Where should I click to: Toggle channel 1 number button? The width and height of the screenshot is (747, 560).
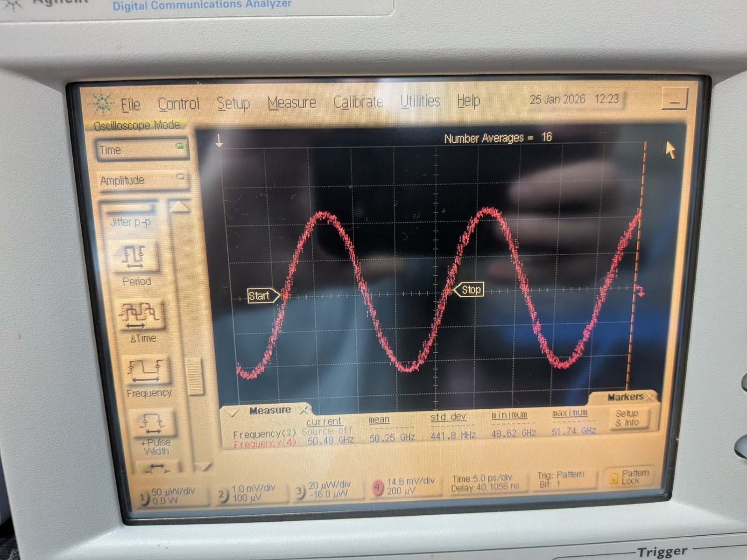[x=143, y=498]
